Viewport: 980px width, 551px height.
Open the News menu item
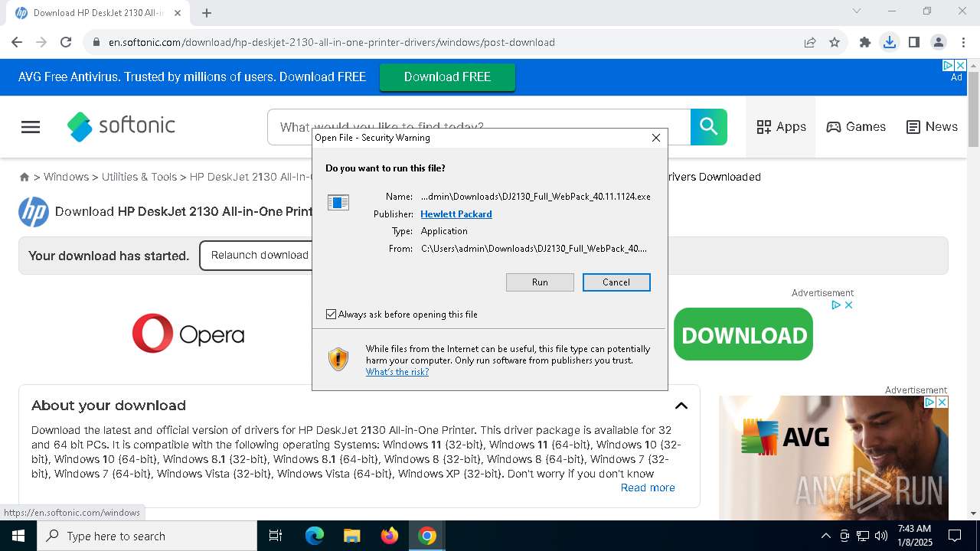point(932,127)
